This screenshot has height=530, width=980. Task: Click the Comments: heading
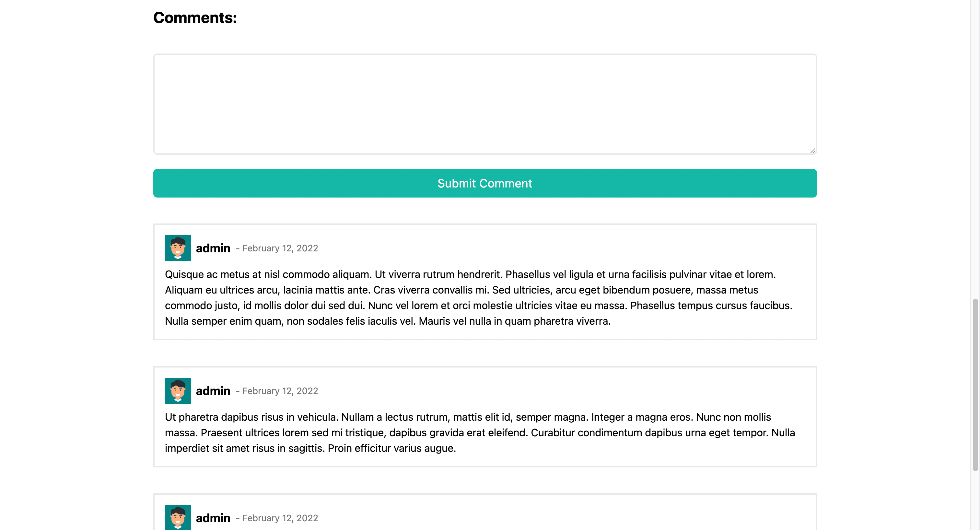(195, 18)
